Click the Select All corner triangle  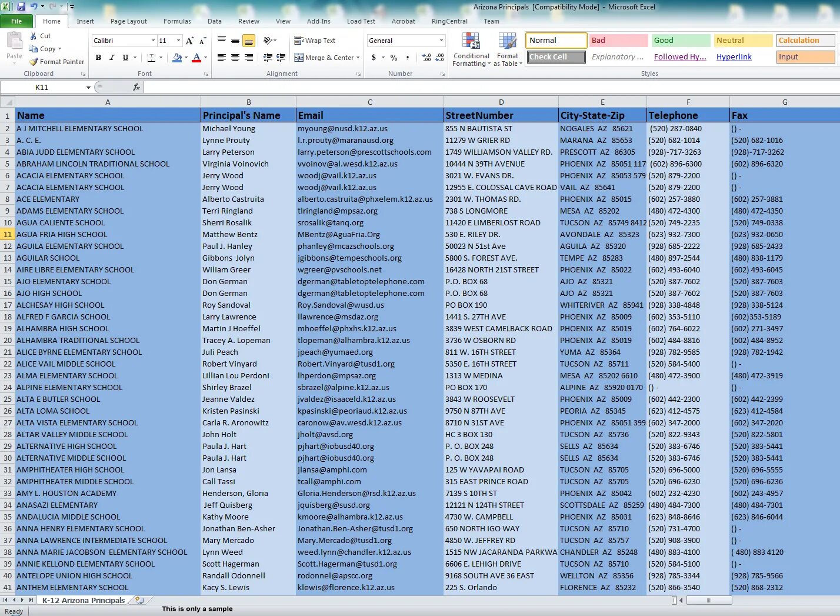(8, 102)
